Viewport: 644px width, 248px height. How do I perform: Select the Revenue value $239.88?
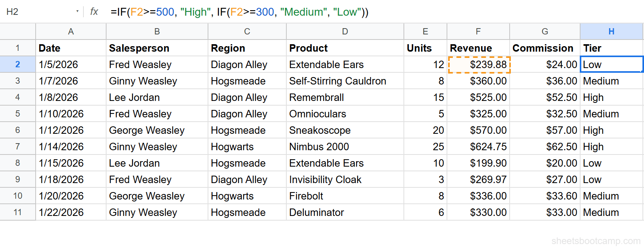point(478,64)
